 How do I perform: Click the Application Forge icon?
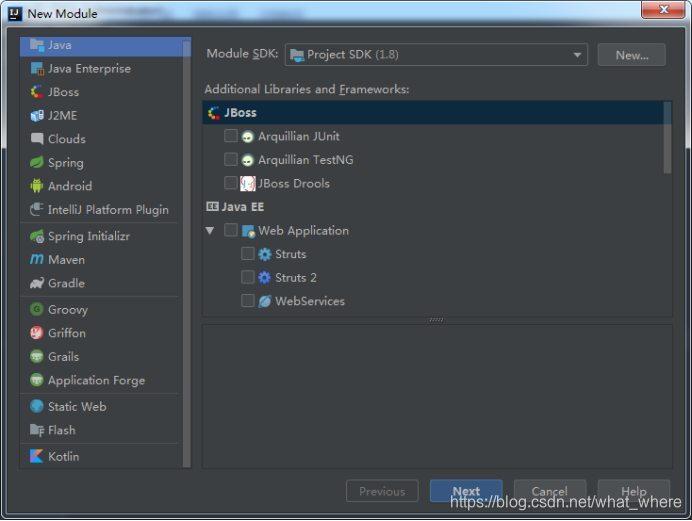[x=37, y=379]
